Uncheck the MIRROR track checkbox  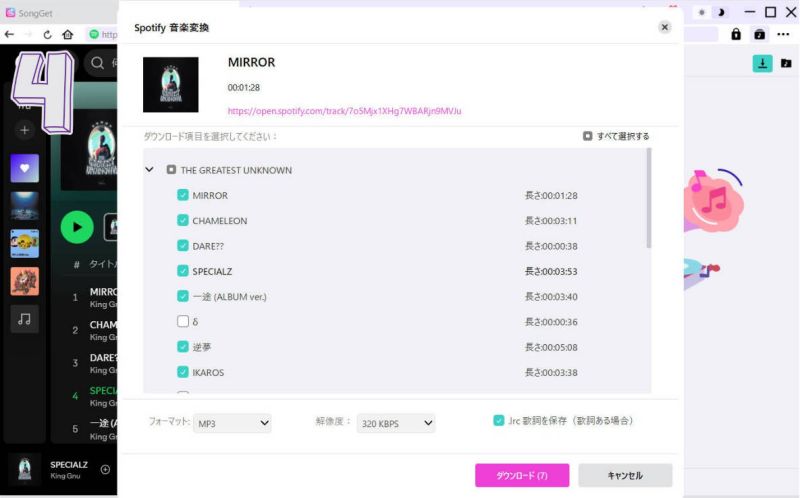pyautogui.click(x=183, y=196)
